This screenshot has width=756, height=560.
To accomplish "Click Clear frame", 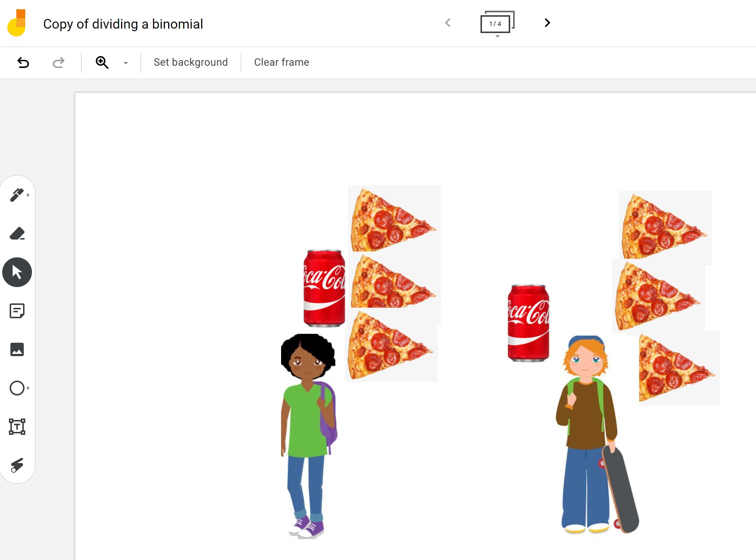I will 281,62.
